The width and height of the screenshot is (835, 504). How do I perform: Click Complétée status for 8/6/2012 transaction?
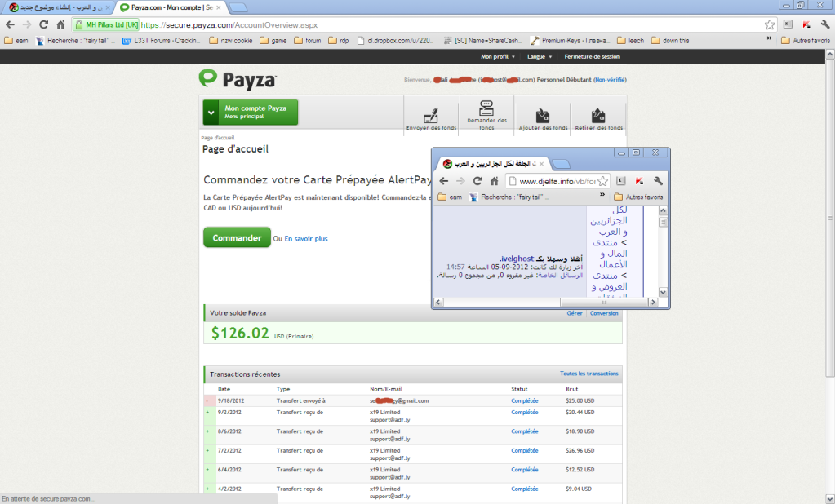[525, 431]
